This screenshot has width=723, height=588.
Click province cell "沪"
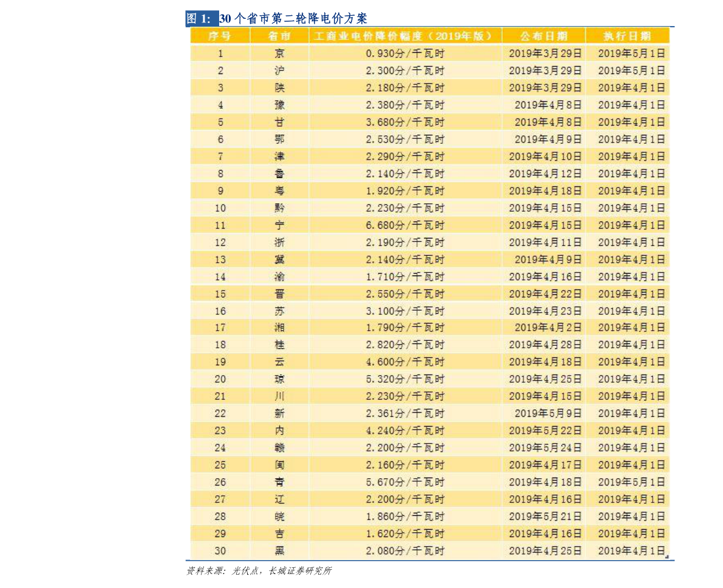(279, 70)
